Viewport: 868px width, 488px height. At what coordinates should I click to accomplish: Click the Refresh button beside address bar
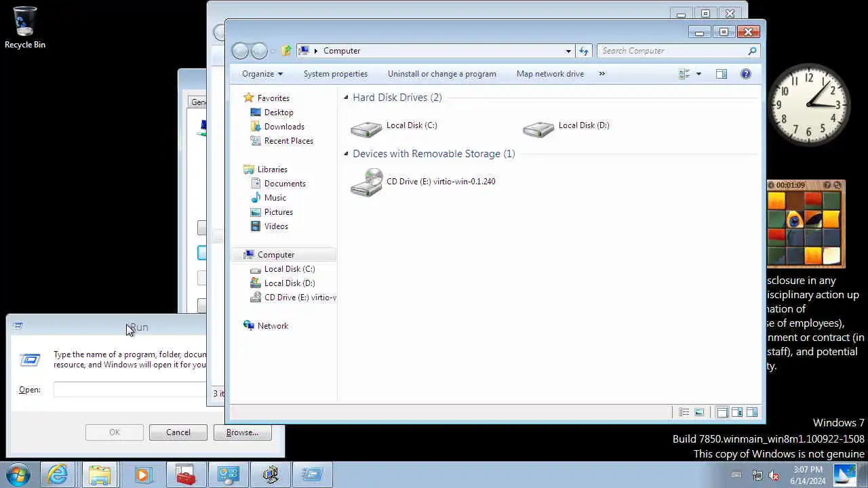(x=584, y=51)
